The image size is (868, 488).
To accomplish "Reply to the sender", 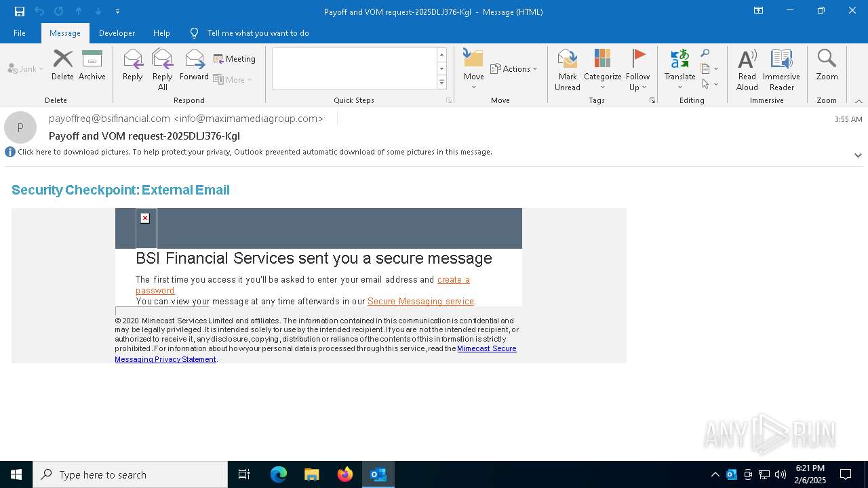I will pyautogui.click(x=133, y=66).
